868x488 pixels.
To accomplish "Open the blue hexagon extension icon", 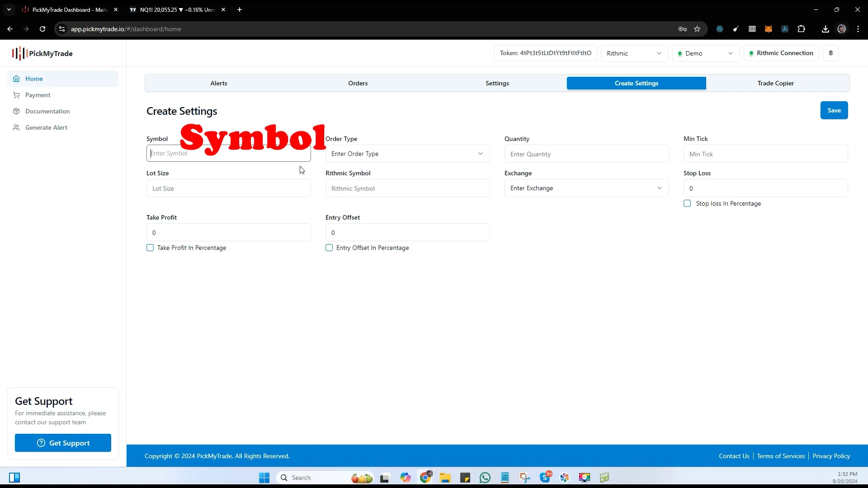I will tap(720, 29).
